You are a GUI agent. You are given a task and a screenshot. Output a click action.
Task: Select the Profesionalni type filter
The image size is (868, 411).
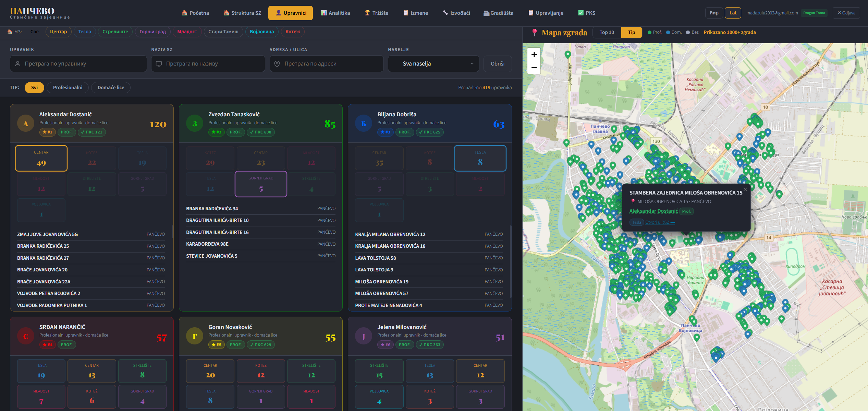click(68, 88)
